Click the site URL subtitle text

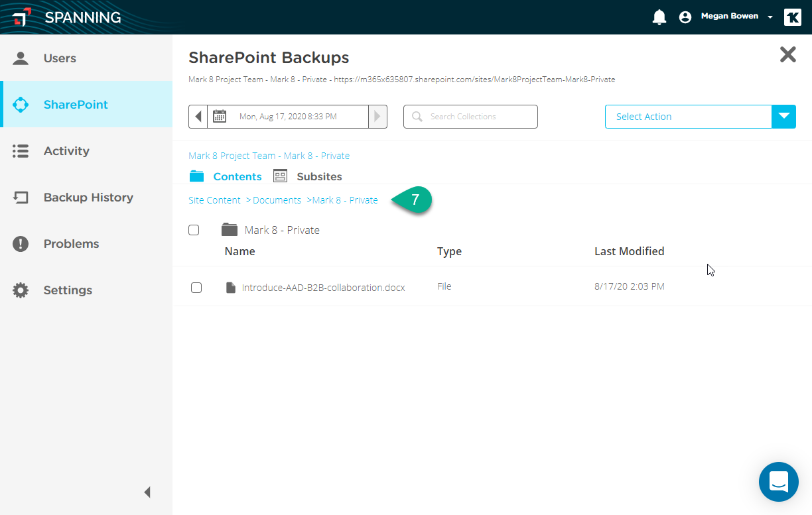coord(402,80)
